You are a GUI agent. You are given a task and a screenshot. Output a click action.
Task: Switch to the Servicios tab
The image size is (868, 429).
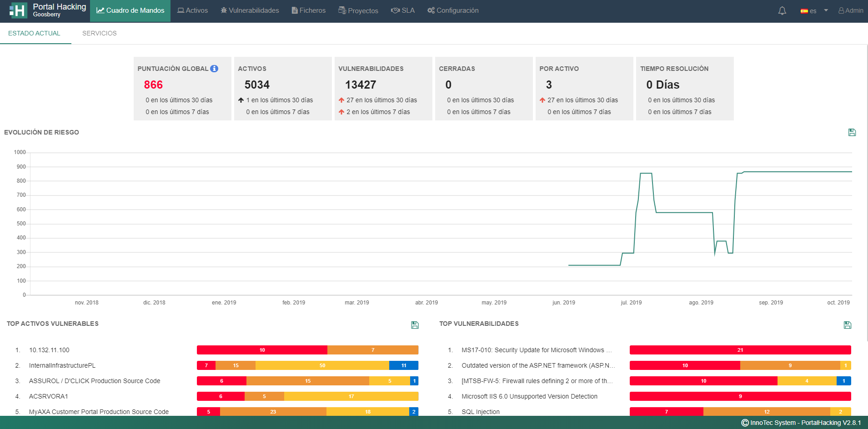pyautogui.click(x=99, y=33)
